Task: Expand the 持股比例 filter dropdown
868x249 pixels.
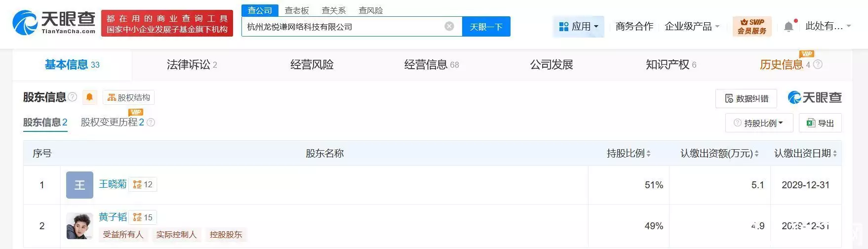Action: pos(759,123)
